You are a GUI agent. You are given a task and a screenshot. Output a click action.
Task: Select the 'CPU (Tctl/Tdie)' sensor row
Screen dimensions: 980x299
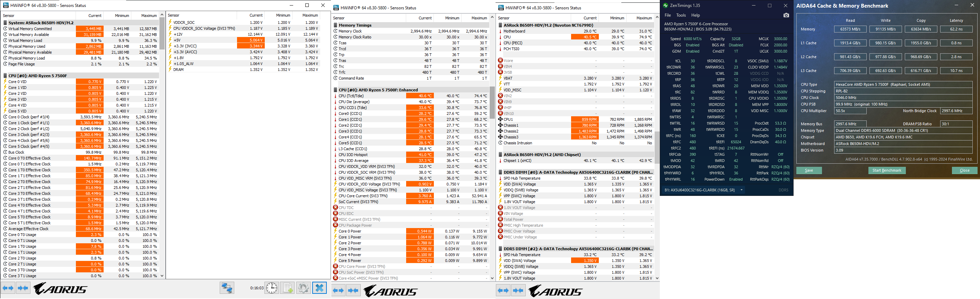pos(411,96)
